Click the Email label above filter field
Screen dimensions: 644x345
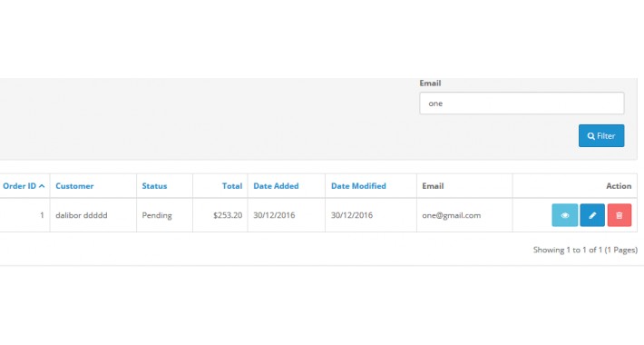pos(430,83)
